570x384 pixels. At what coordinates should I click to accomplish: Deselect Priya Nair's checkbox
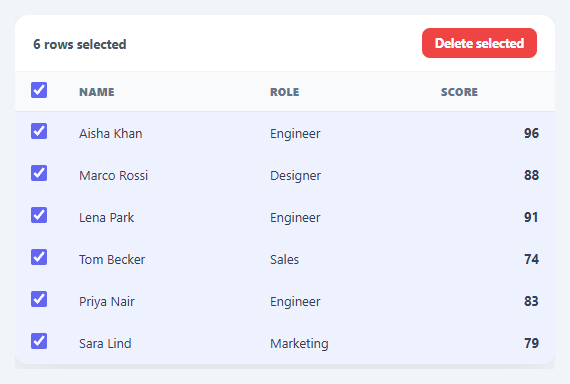tap(39, 299)
